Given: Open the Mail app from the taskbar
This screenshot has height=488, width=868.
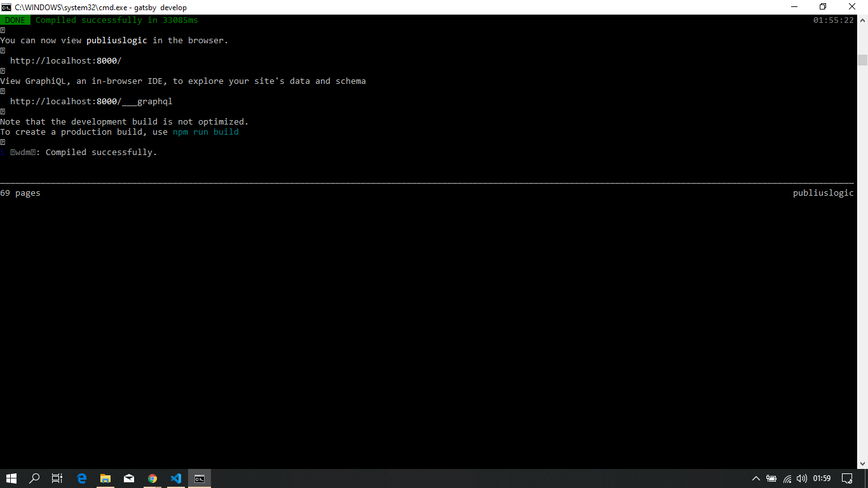Looking at the screenshot, I should (129, 478).
